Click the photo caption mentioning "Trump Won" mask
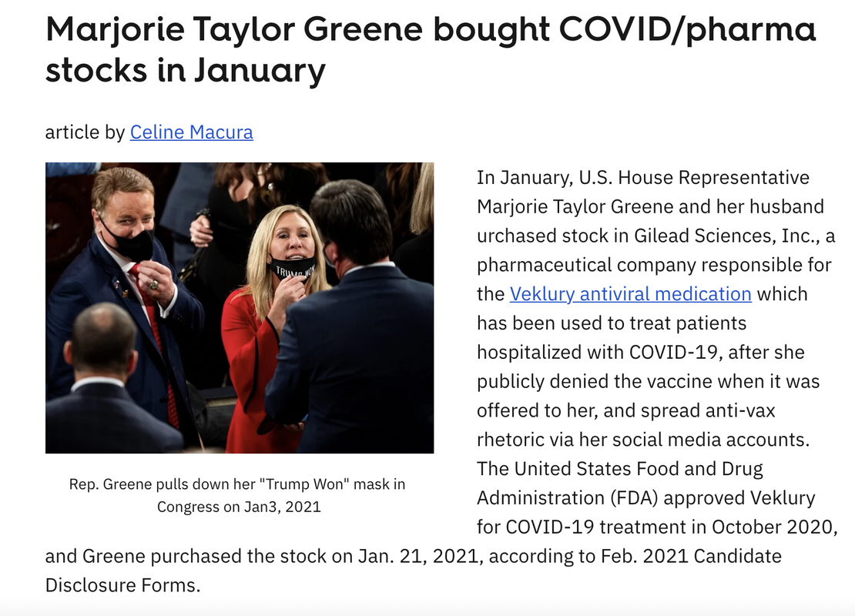855x616 pixels. pos(238,496)
